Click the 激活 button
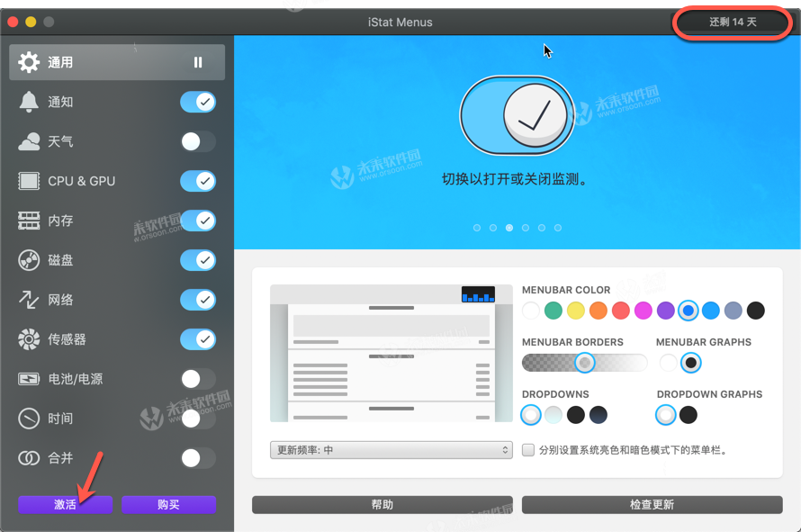 pos(66,504)
